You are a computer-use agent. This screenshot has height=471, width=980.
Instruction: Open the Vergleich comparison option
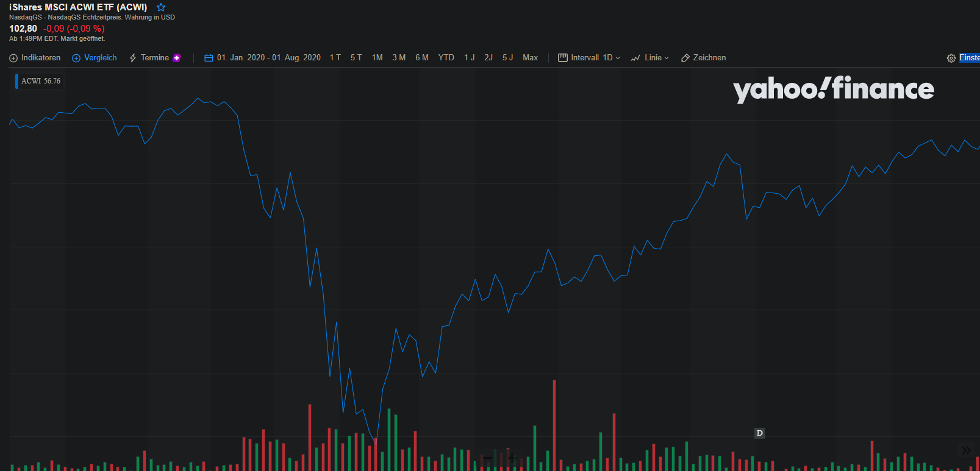tap(95, 58)
